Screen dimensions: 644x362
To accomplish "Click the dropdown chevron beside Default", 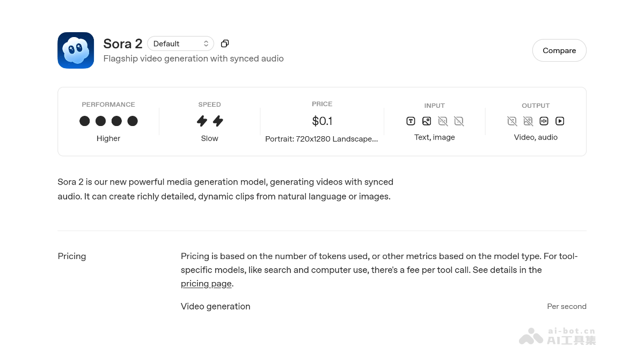I will [206, 43].
